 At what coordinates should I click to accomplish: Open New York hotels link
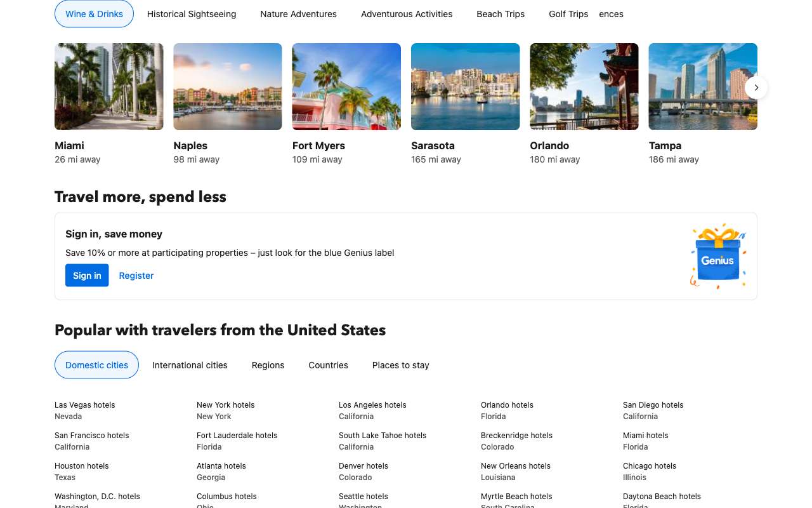(226, 405)
